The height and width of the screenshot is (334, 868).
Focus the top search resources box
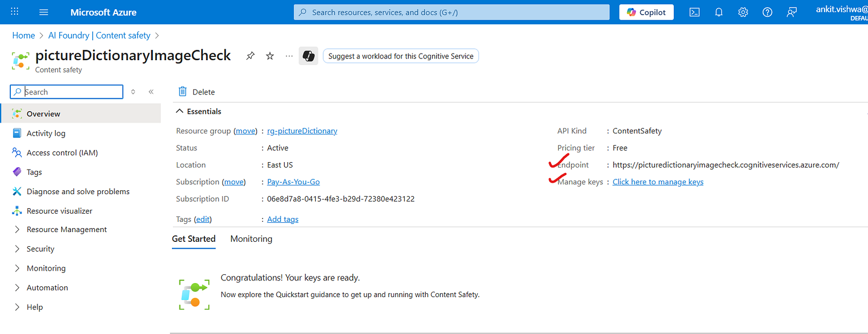(x=451, y=12)
